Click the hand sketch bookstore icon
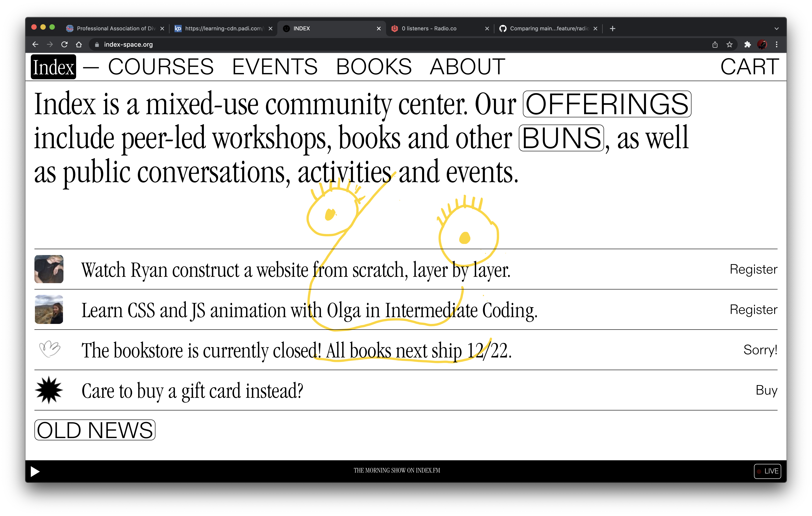 [49, 349]
